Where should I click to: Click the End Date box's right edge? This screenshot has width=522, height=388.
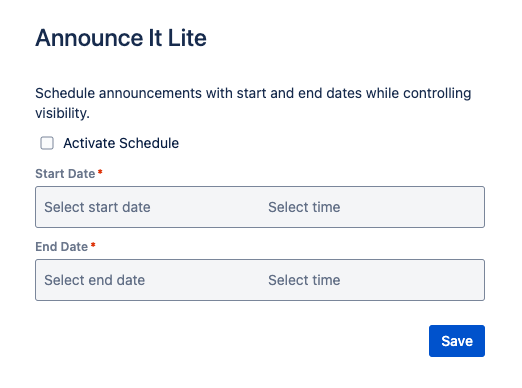[483, 280]
